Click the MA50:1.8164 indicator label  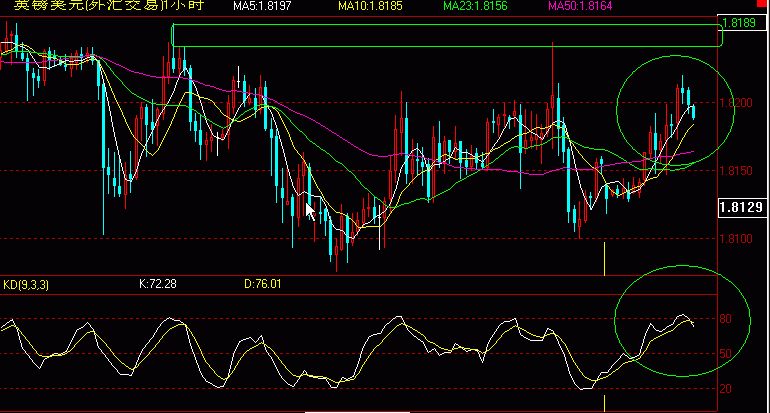pyautogui.click(x=580, y=6)
